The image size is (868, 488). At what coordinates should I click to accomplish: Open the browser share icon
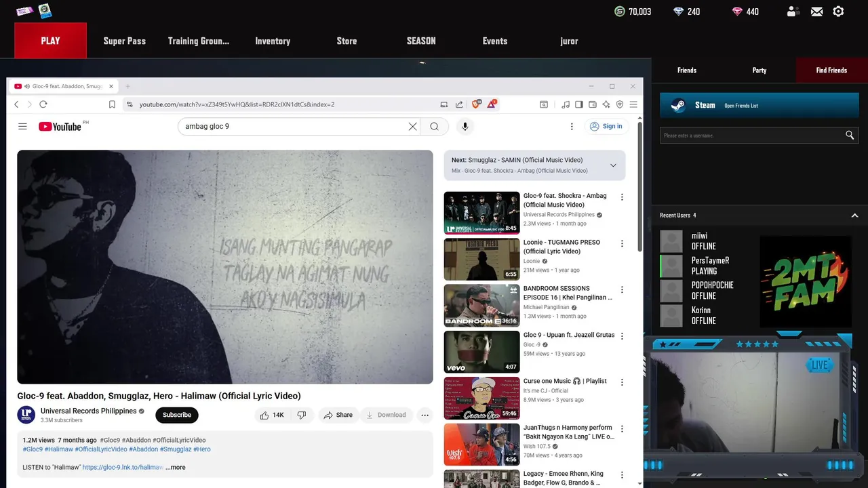[459, 104]
